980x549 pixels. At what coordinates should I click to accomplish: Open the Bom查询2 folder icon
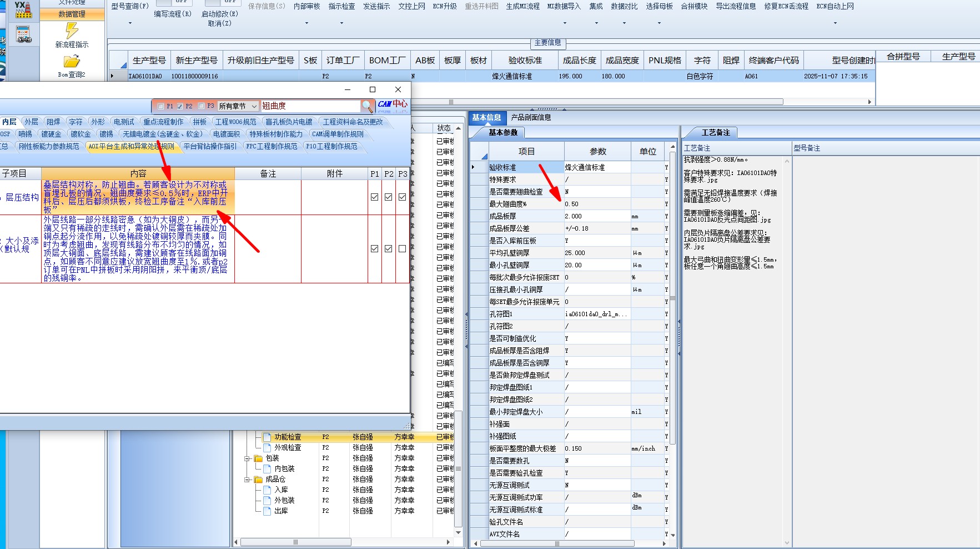[72, 61]
